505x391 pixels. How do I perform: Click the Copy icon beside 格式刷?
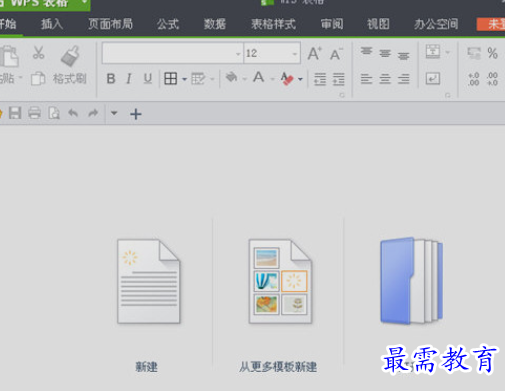38,79
